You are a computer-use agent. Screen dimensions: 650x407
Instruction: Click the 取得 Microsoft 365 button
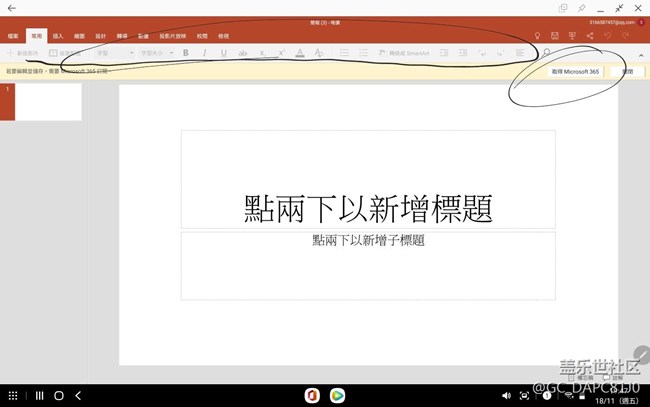[574, 72]
